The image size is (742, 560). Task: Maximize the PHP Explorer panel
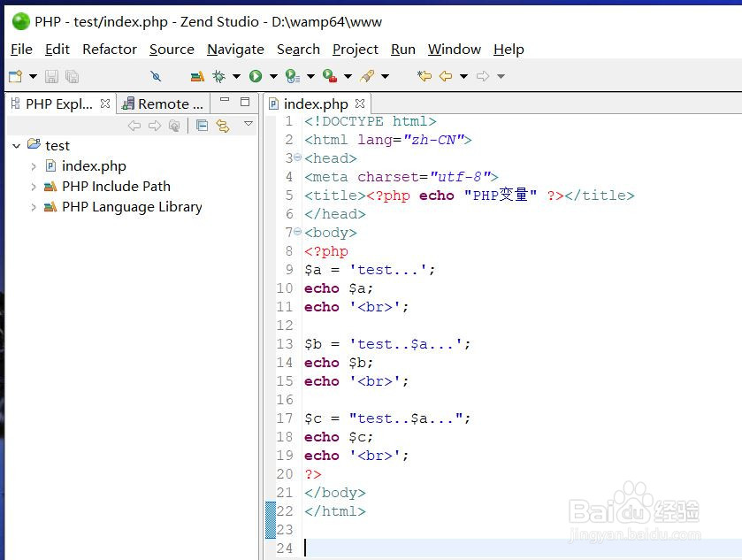point(245,102)
